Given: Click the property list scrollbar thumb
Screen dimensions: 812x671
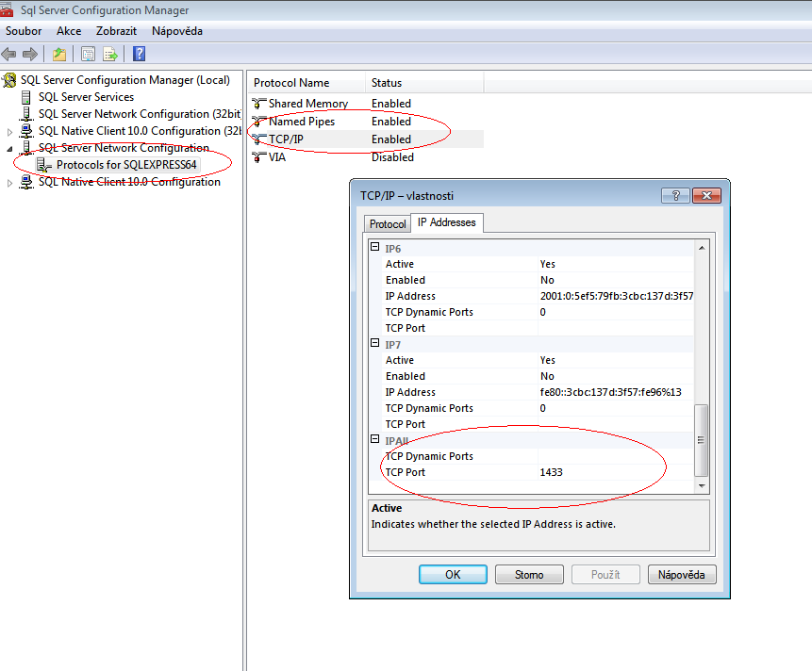Looking at the screenshot, I should (701, 440).
